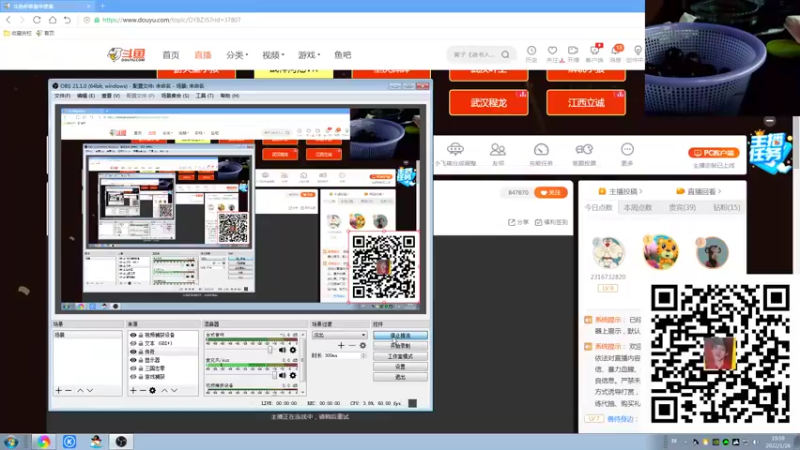The height and width of the screenshot is (450, 800).
Task: Toggle visibility of 文本 (GDI+) source
Action: [x=133, y=343]
